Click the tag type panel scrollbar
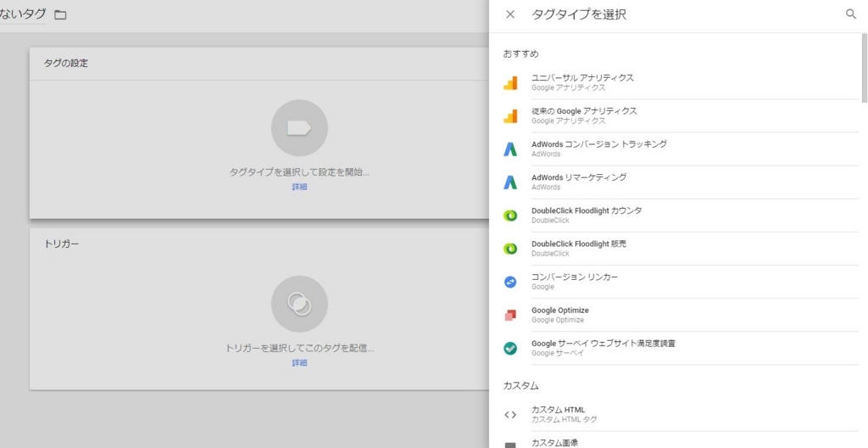The width and height of the screenshot is (868, 448). pos(864,68)
